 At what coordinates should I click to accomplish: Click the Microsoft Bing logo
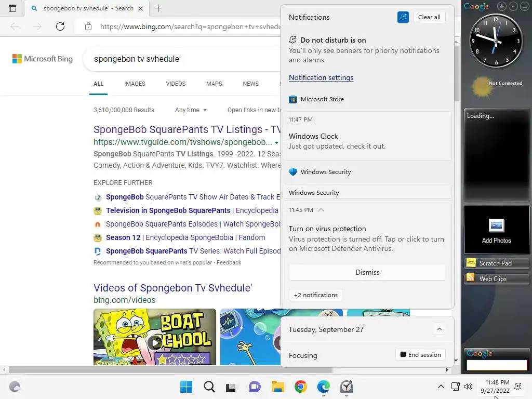click(x=43, y=59)
